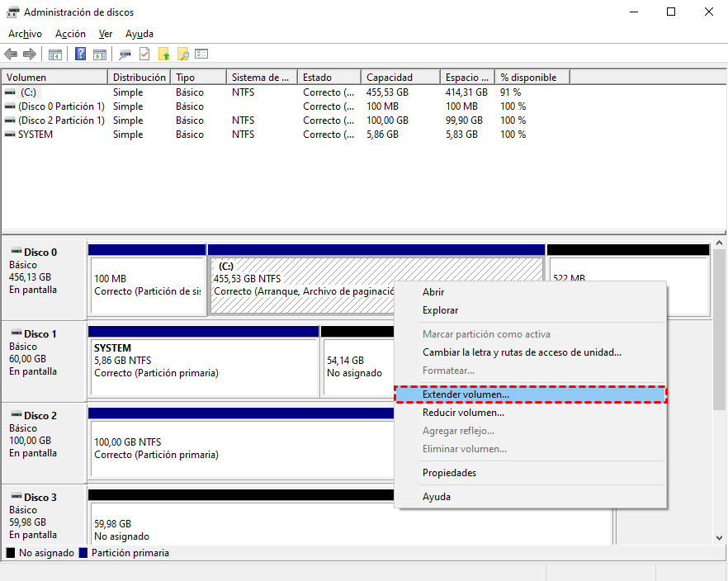Sort by the Volumen column header
728x581 pixels.
click(x=26, y=78)
